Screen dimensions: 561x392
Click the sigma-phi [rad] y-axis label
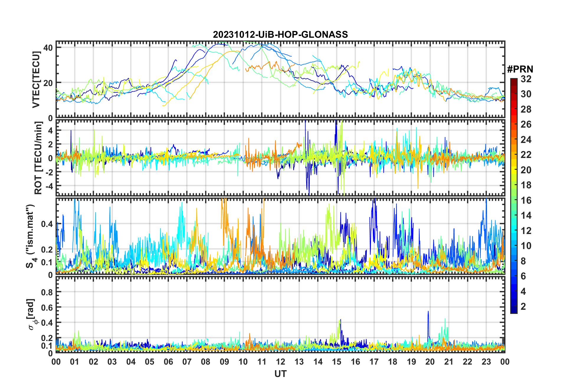pyautogui.click(x=31, y=314)
